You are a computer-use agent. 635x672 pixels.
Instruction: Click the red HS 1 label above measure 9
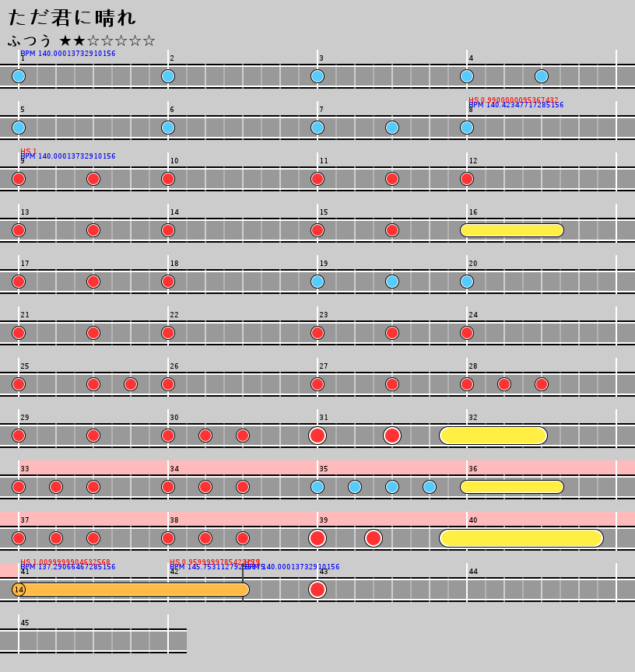click(x=28, y=151)
